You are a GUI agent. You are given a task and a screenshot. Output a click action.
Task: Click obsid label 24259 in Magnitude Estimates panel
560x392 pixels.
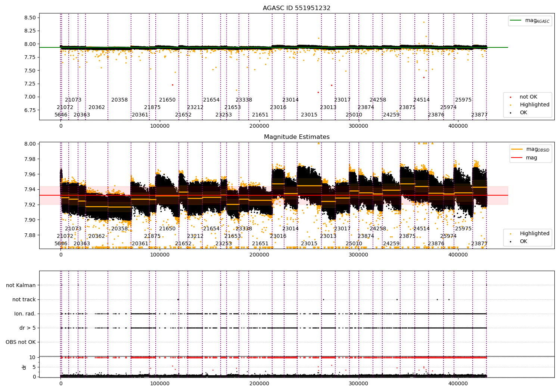coord(391,243)
